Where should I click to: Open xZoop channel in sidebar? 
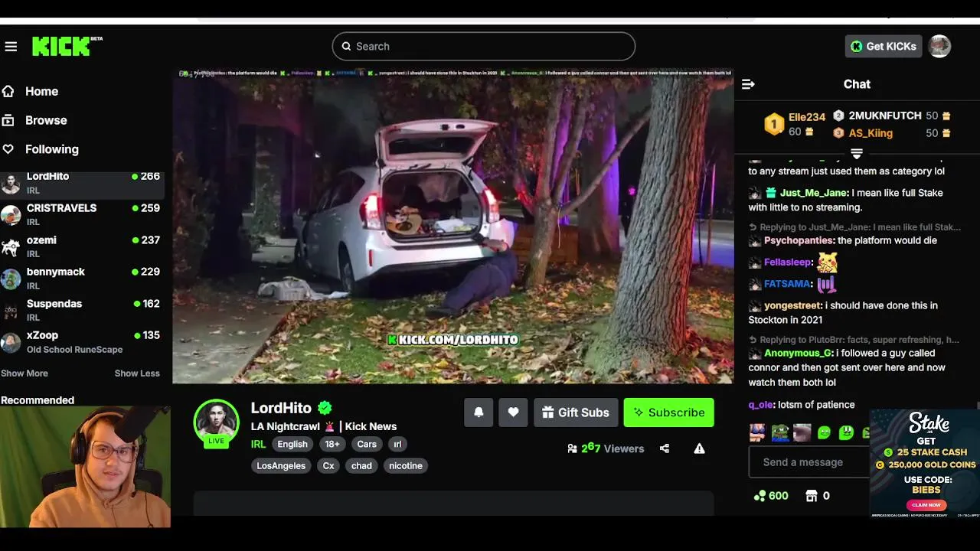coord(80,341)
